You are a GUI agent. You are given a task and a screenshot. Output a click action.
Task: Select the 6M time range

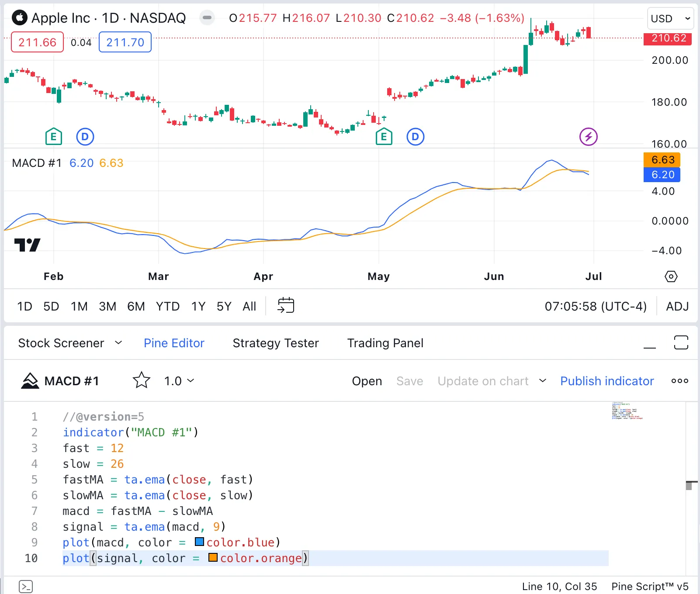[136, 306]
